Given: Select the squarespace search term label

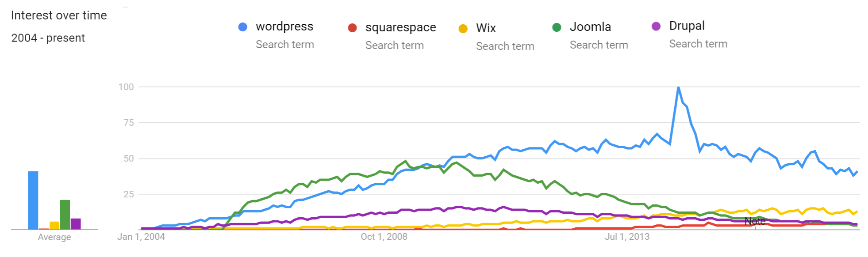Looking at the screenshot, I should click(x=401, y=27).
